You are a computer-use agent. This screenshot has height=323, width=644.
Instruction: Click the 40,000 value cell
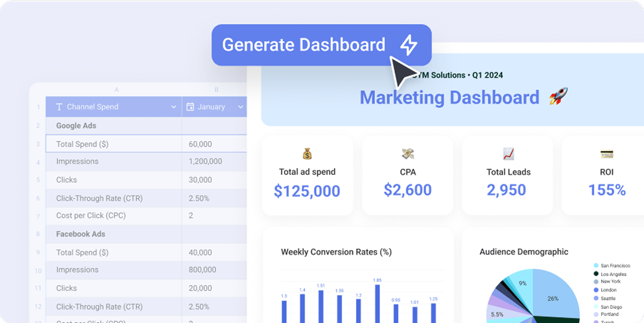pos(214,252)
